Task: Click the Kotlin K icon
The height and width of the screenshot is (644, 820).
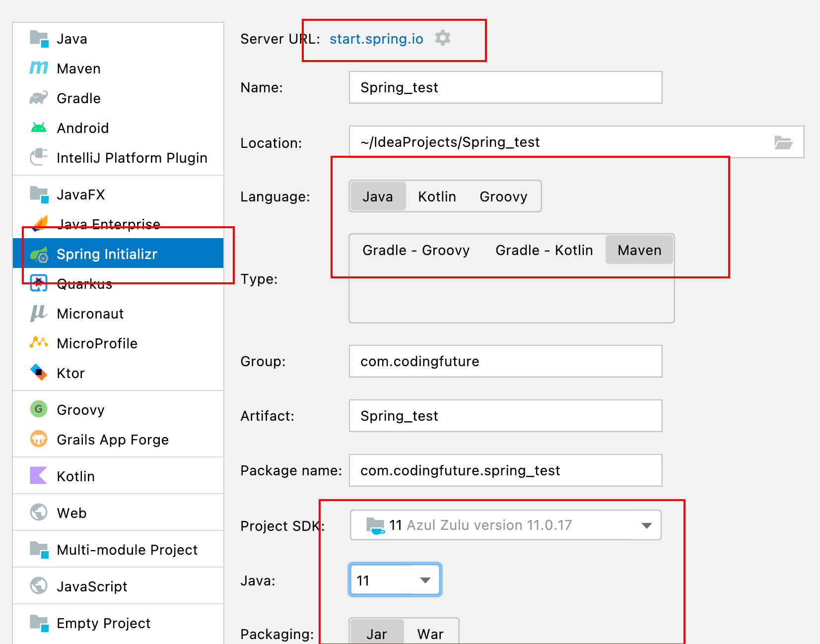Action: (x=39, y=475)
